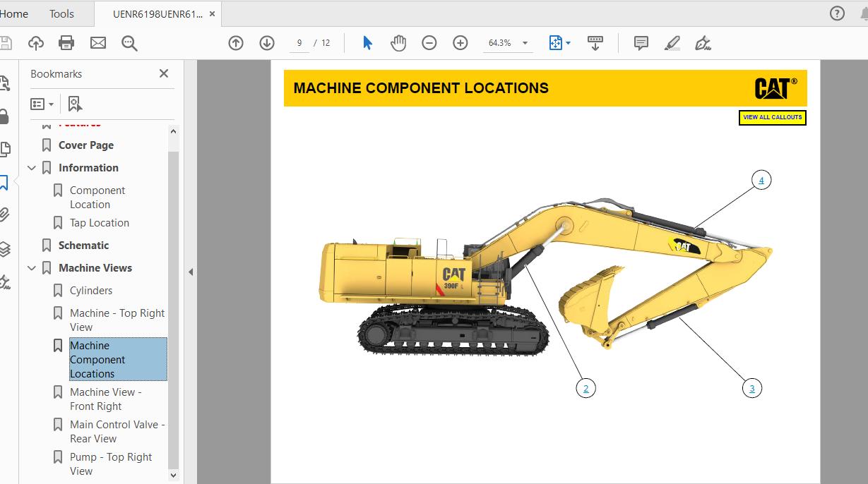The image size is (868, 484).
Task: Open the Schematic bookmark
Action: [83, 246]
